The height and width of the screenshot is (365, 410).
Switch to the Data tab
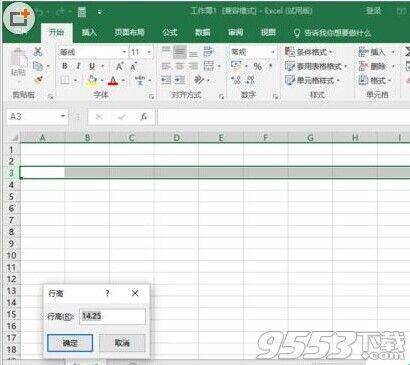pos(203,32)
